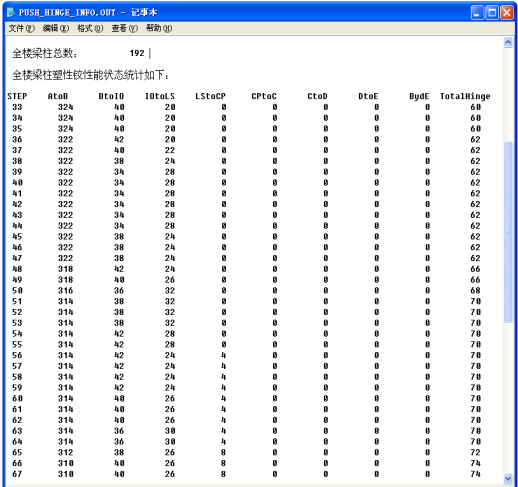Place cursor after total count 192
Screen dimensions: 518x487
(145, 53)
